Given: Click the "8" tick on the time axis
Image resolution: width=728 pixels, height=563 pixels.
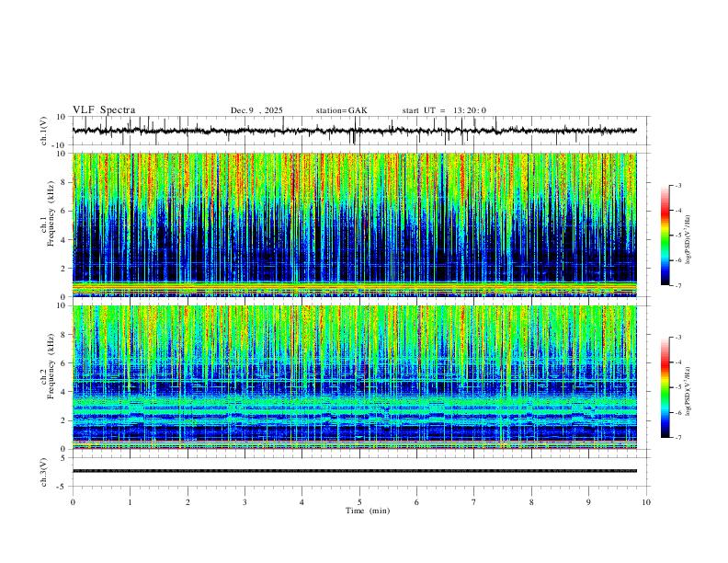Looking at the screenshot, I should [531, 502].
